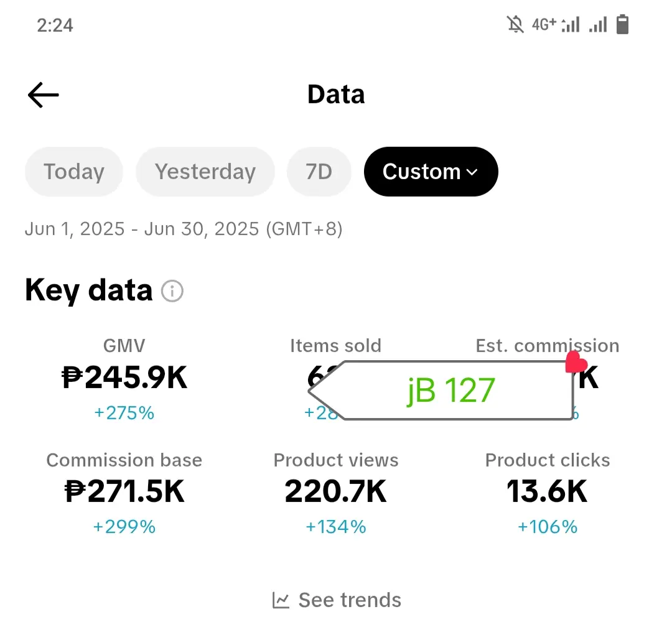Viewport: 672px width, 632px height.
Task: Tap the jB 127 label sticker
Action: [441, 391]
